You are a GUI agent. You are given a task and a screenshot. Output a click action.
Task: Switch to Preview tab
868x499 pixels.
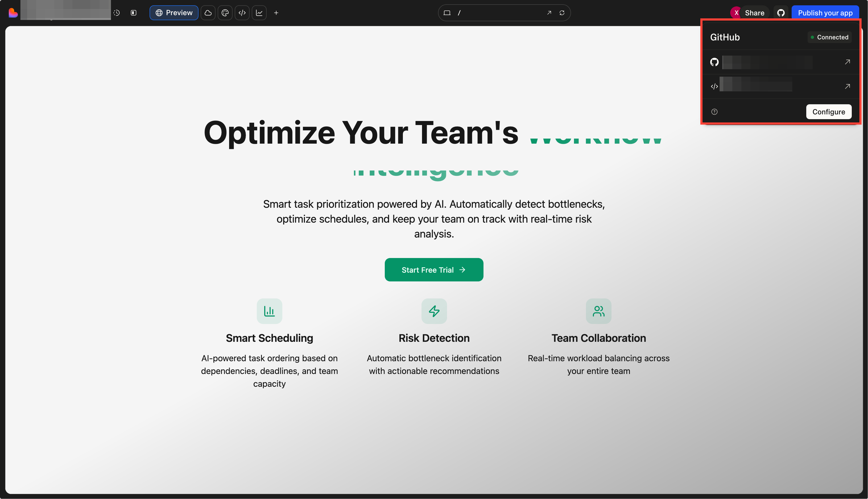pos(174,13)
